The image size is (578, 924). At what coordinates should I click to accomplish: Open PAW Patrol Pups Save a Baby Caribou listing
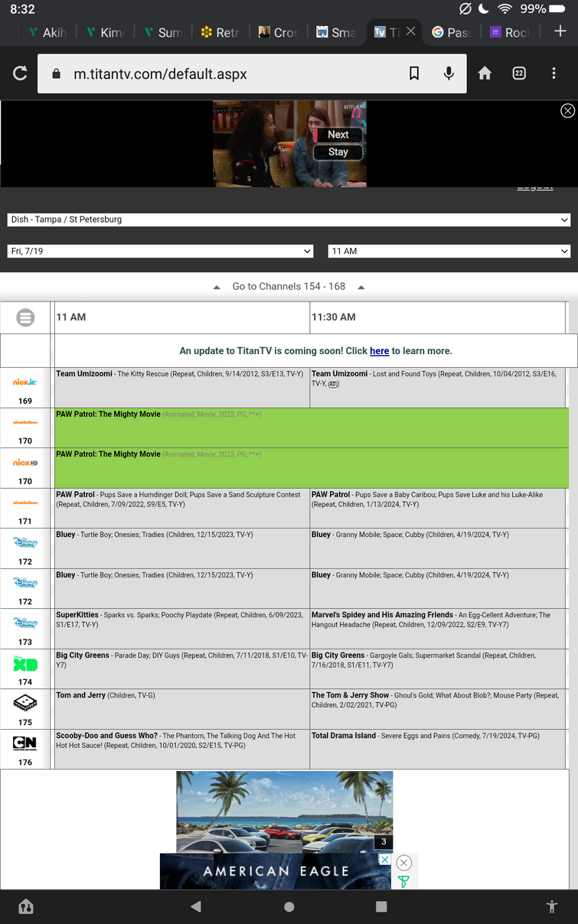(439, 508)
